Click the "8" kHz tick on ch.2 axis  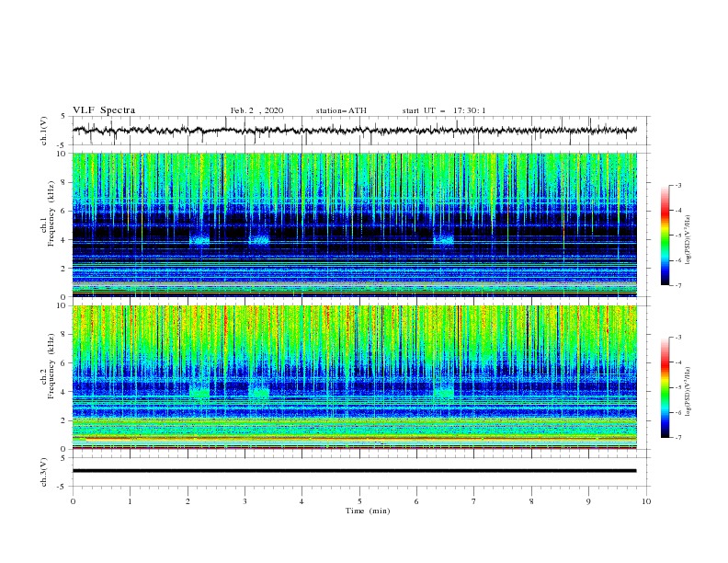point(63,335)
